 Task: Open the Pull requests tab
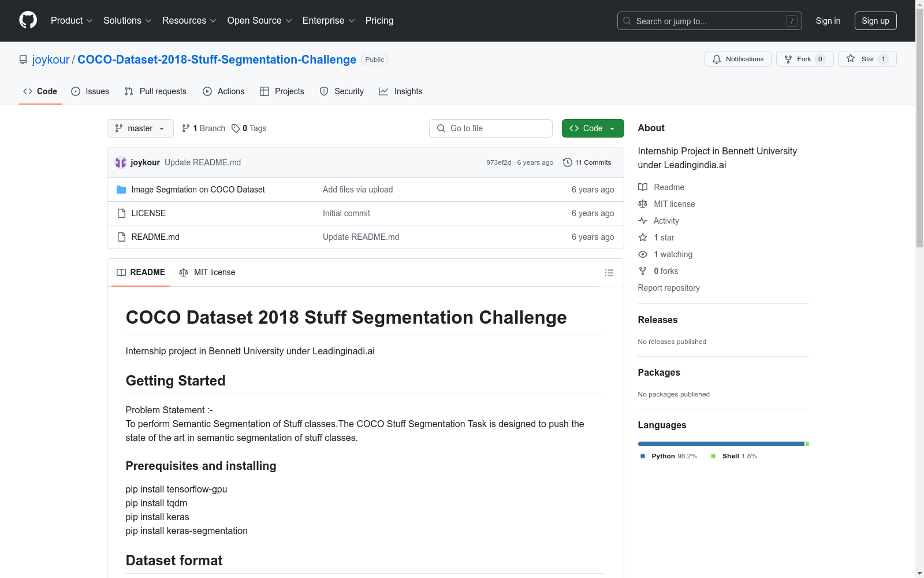[x=155, y=91]
